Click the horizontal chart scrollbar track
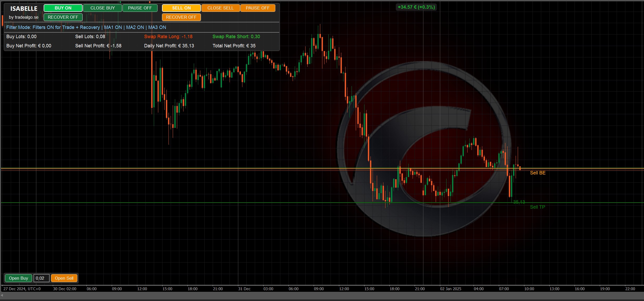 (322, 295)
